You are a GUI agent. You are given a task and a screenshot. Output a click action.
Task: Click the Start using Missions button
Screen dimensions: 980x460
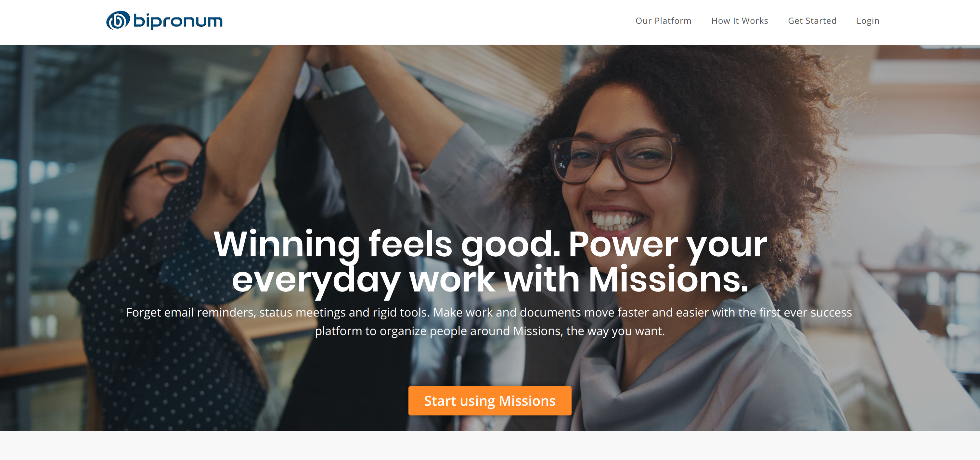(490, 400)
